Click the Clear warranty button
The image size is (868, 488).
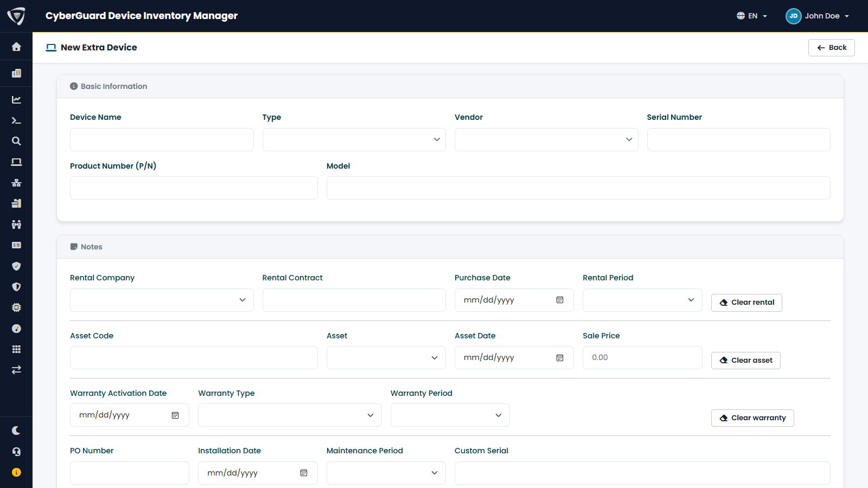click(752, 418)
